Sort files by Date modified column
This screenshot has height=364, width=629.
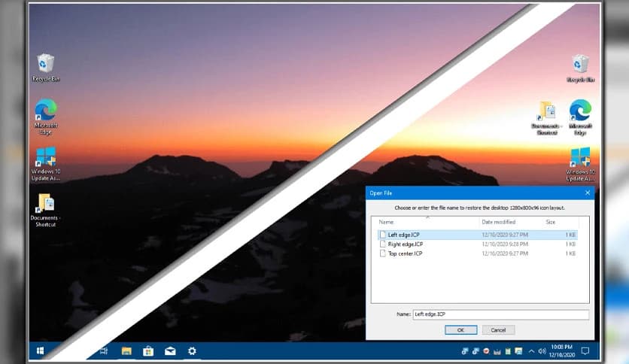[x=499, y=222]
